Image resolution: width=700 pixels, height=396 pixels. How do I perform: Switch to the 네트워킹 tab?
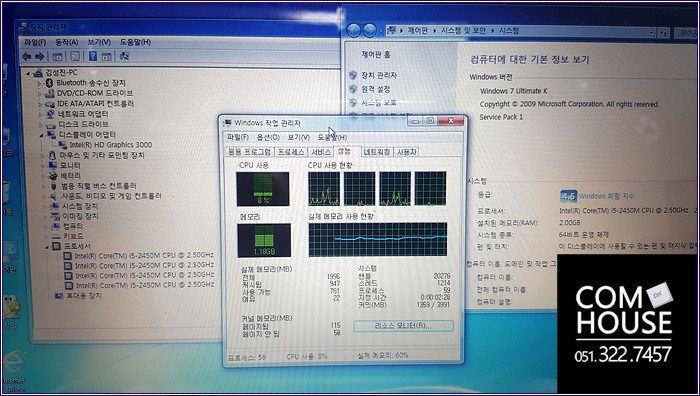377,152
